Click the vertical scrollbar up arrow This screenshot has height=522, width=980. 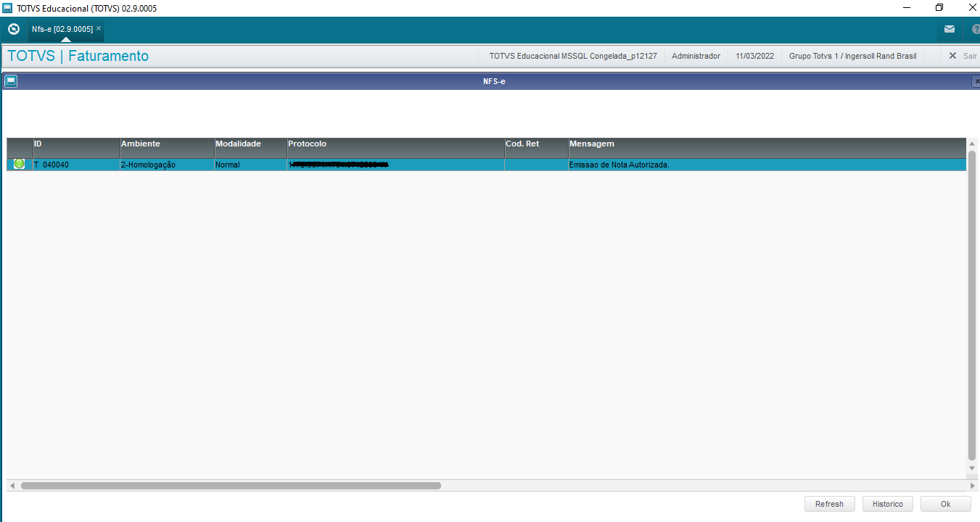[x=972, y=144]
